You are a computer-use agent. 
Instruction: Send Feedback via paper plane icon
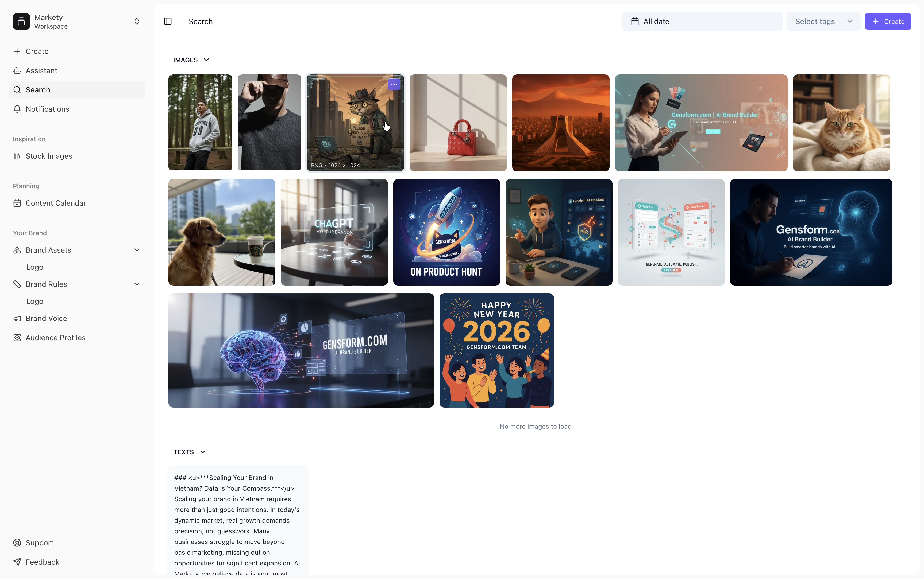point(17,562)
